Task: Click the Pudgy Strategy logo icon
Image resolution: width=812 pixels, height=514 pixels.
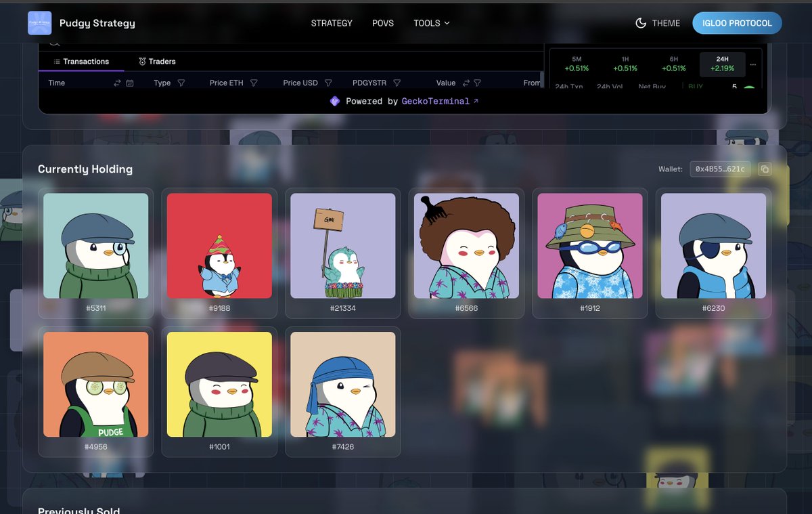Action: click(39, 23)
